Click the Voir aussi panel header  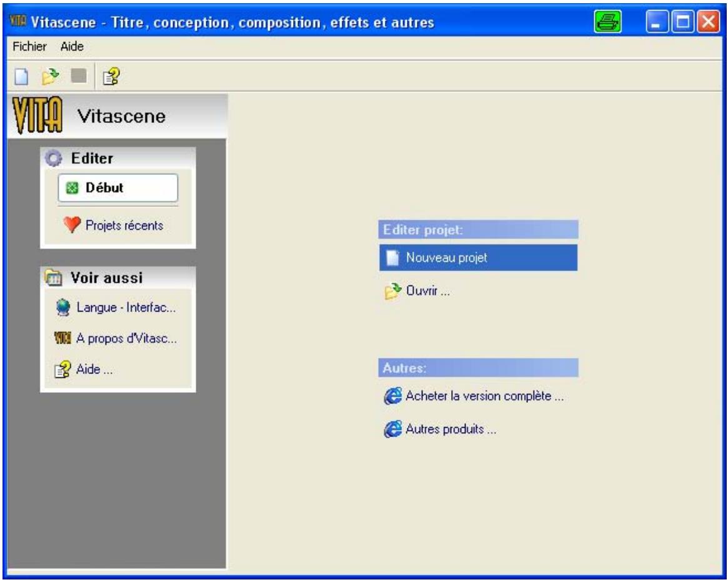[118, 278]
